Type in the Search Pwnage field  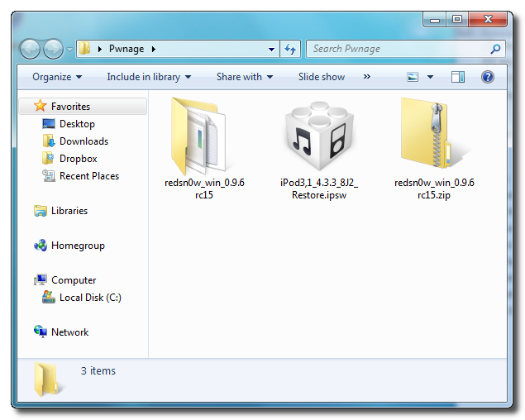pos(397,49)
